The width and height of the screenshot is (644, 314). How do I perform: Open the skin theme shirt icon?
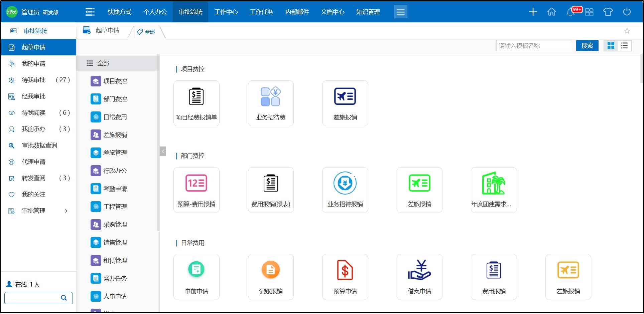608,12
